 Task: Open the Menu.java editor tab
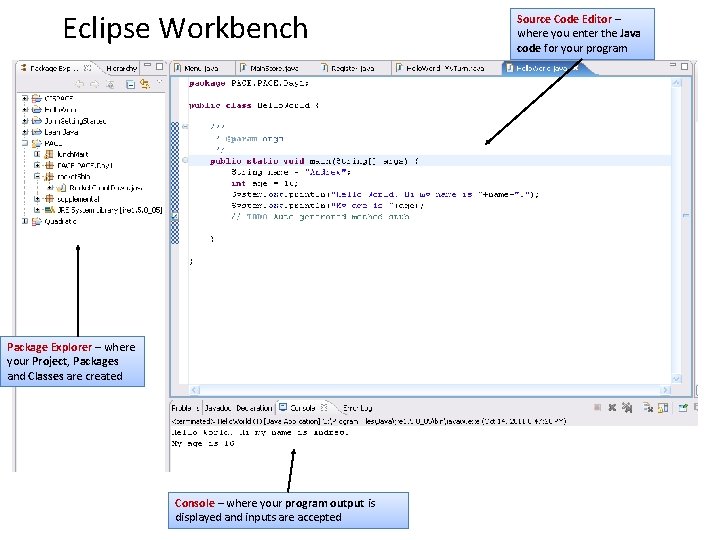(201, 68)
